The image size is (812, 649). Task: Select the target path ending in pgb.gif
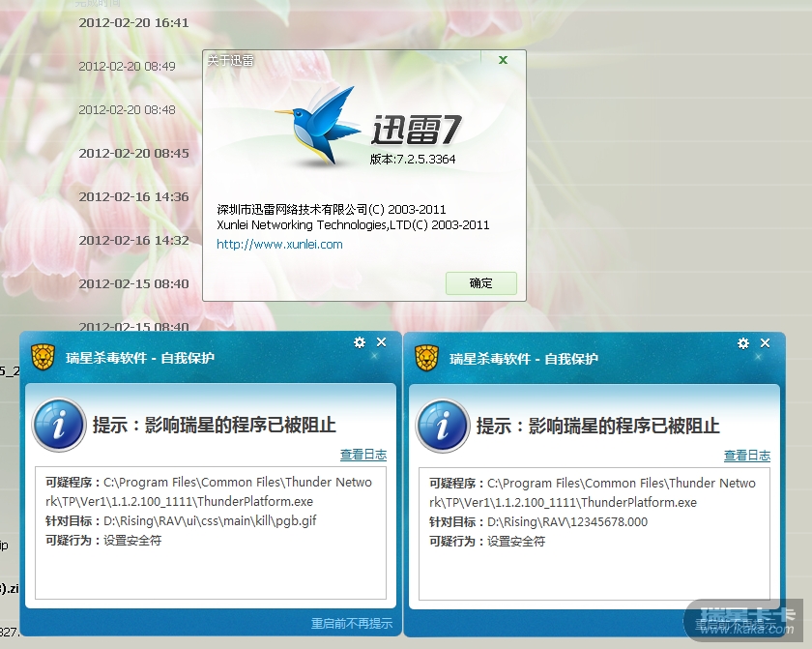point(210,520)
